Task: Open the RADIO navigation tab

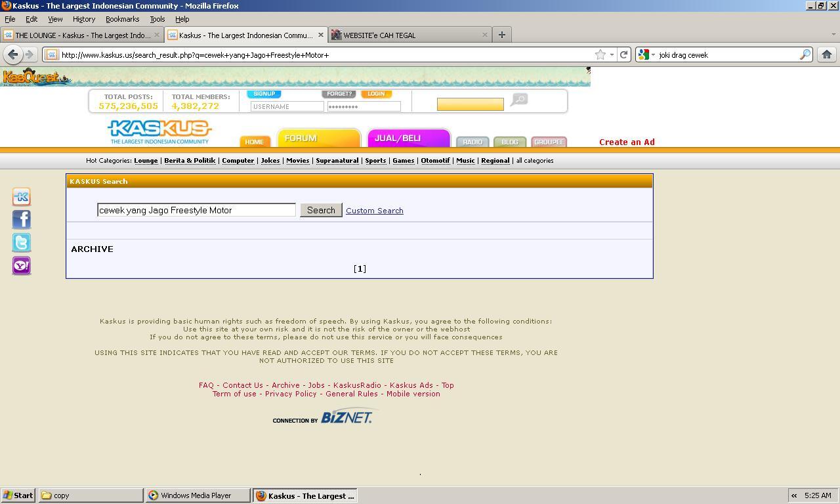Action: click(x=472, y=142)
